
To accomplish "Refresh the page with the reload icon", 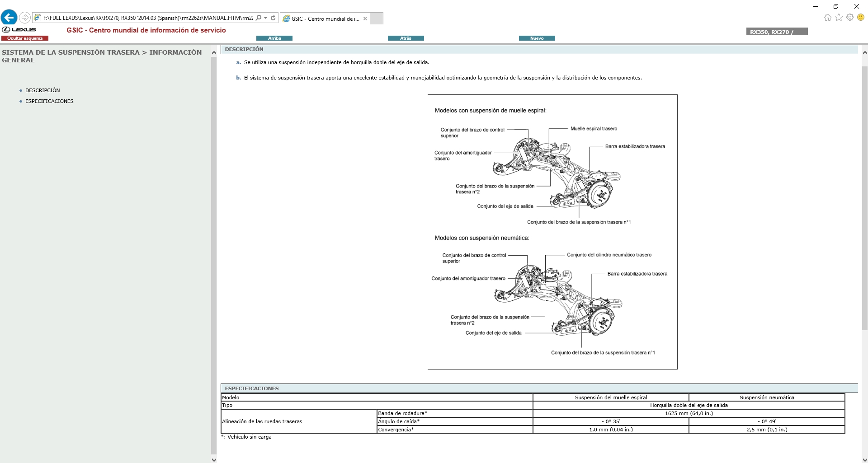I will [273, 18].
